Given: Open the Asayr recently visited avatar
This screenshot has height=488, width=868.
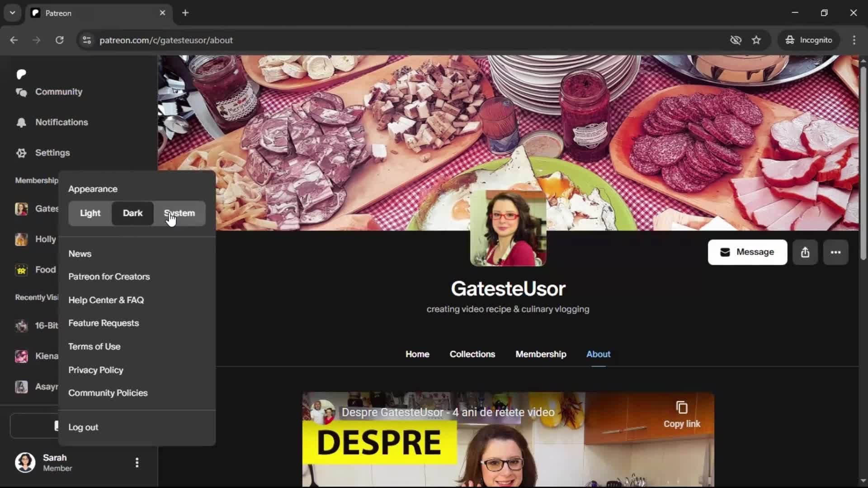Looking at the screenshot, I should (21, 387).
